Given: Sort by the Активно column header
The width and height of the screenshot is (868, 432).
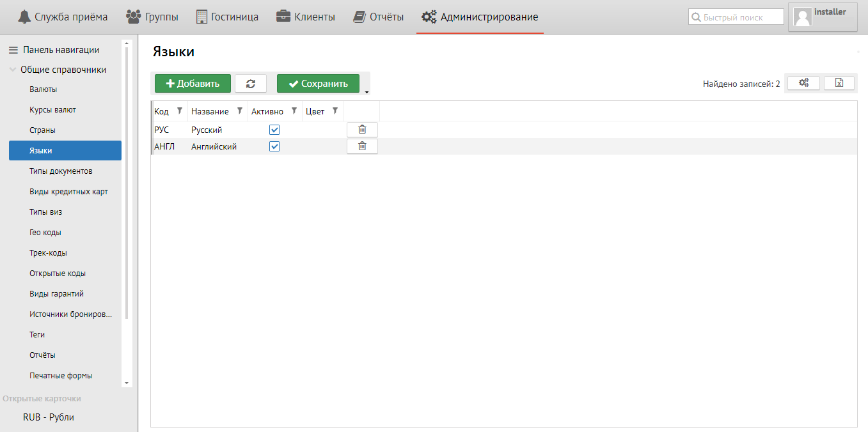Looking at the screenshot, I should coord(267,111).
